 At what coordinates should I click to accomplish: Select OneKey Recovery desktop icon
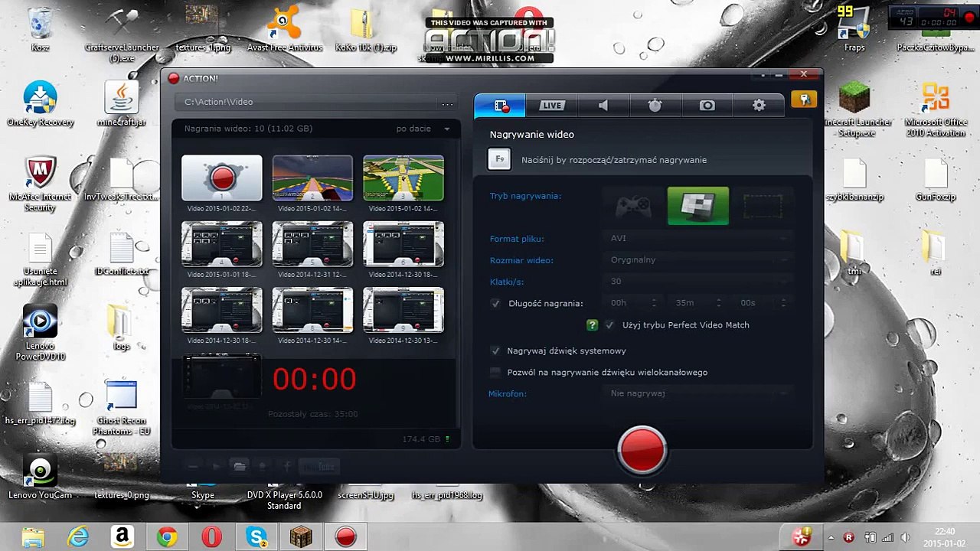point(40,105)
